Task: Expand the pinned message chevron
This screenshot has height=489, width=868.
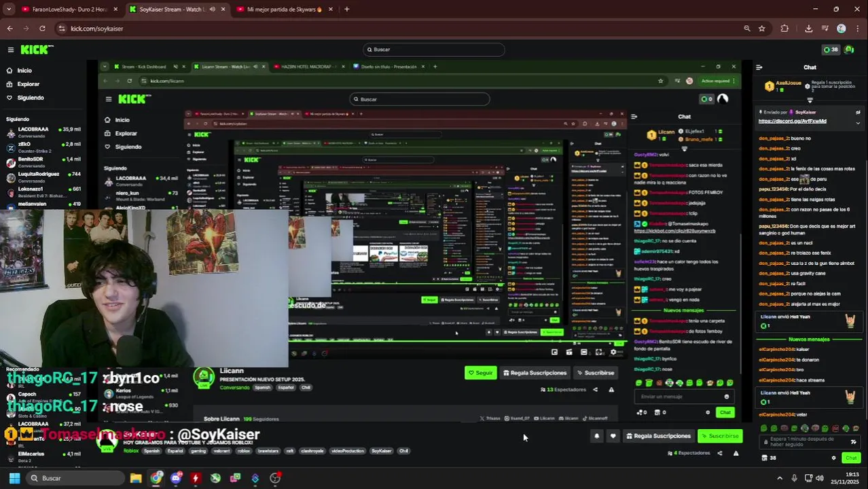Action: point(858,123)
